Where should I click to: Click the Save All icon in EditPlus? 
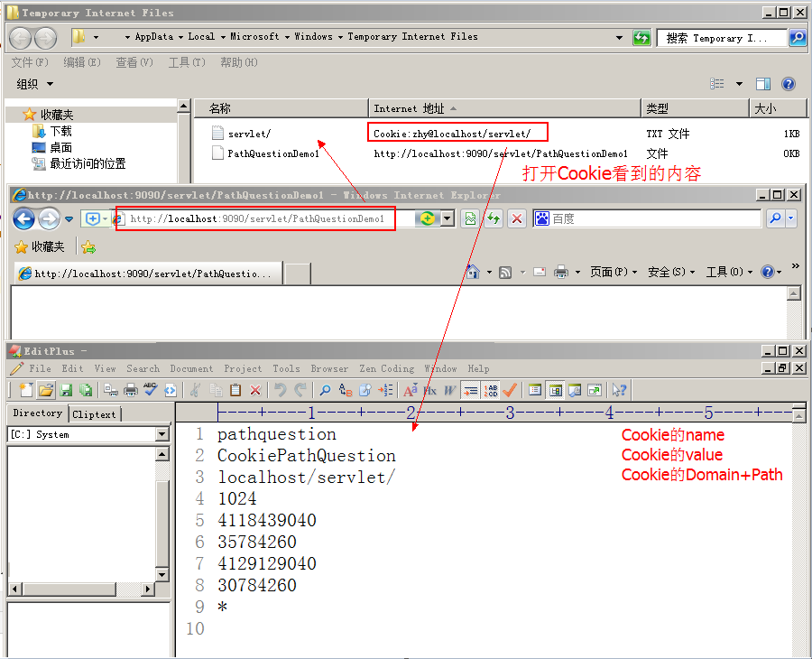tap(86, 390)
